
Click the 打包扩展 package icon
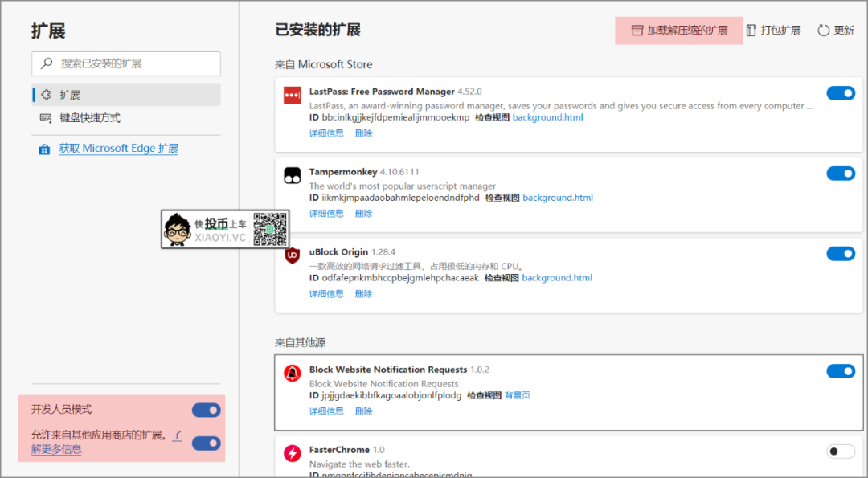coord(751,31)
